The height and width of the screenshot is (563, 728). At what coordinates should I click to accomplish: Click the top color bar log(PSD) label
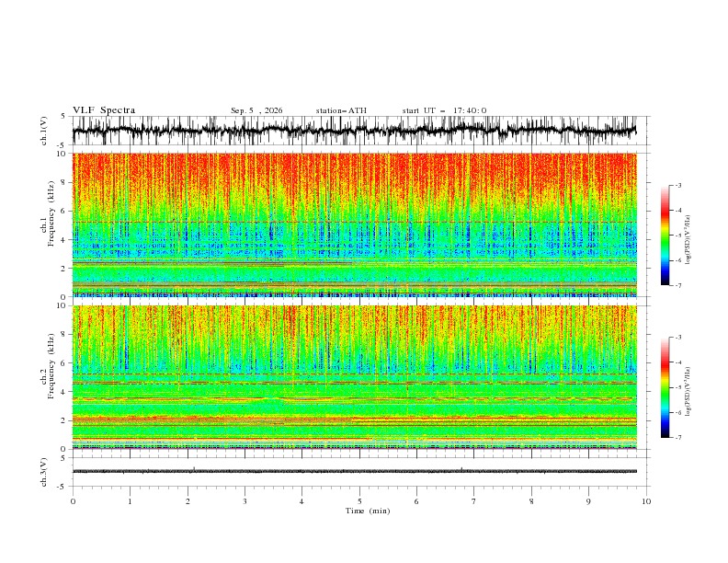(x=688, y=240)
